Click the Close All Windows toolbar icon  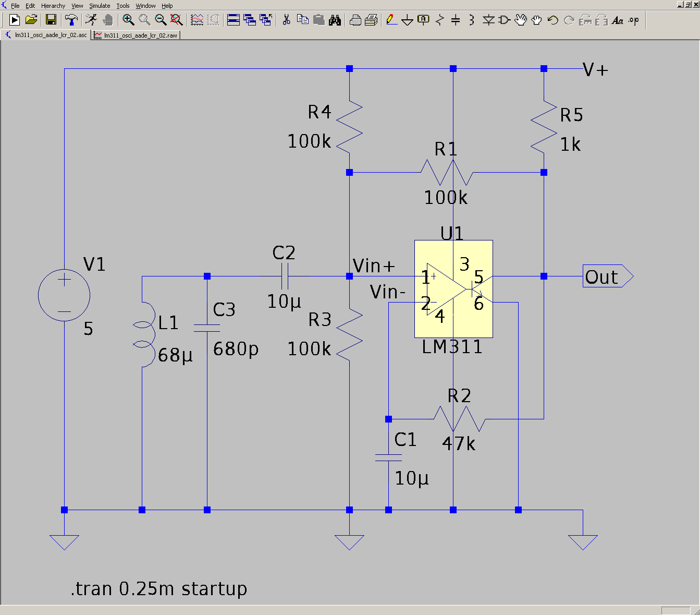pos(266,20)
